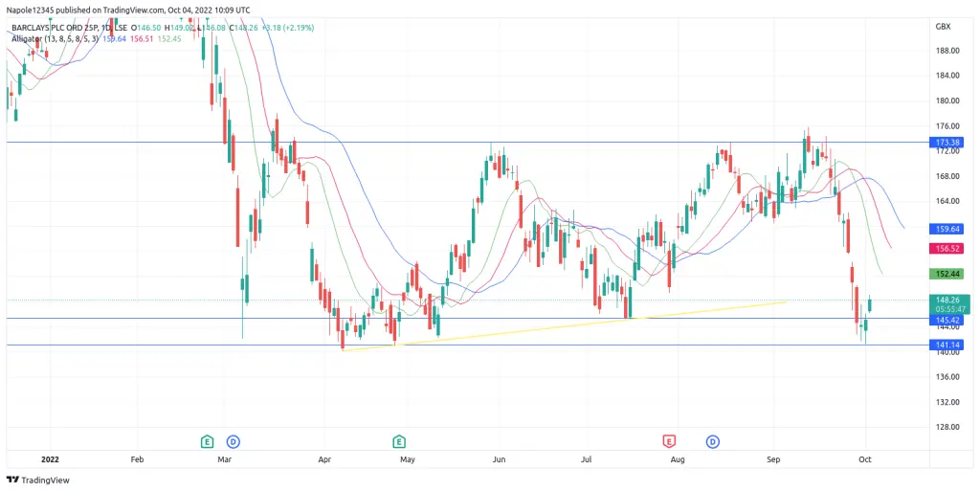The width and height of the screenshot is (980, 491).
Task: Click the 132.00 tick on price axis
Action: (947, 402)
